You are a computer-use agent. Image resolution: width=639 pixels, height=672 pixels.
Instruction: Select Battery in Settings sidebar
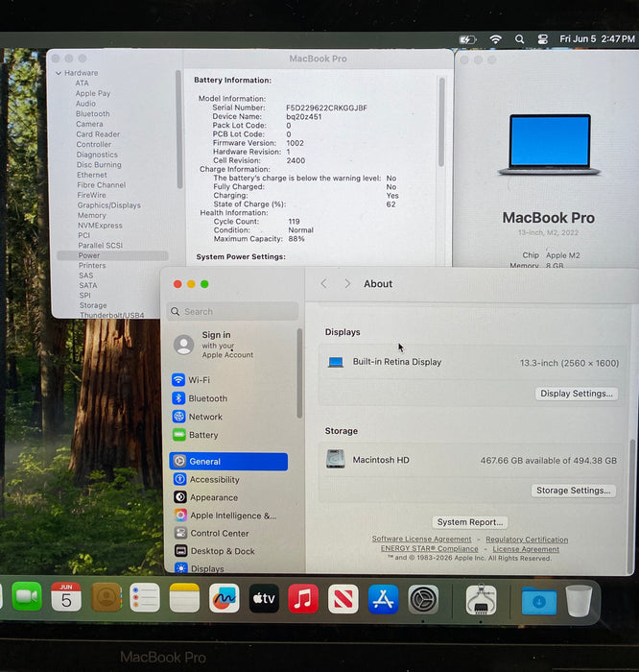pyautogui.click(x=228, y=435)
